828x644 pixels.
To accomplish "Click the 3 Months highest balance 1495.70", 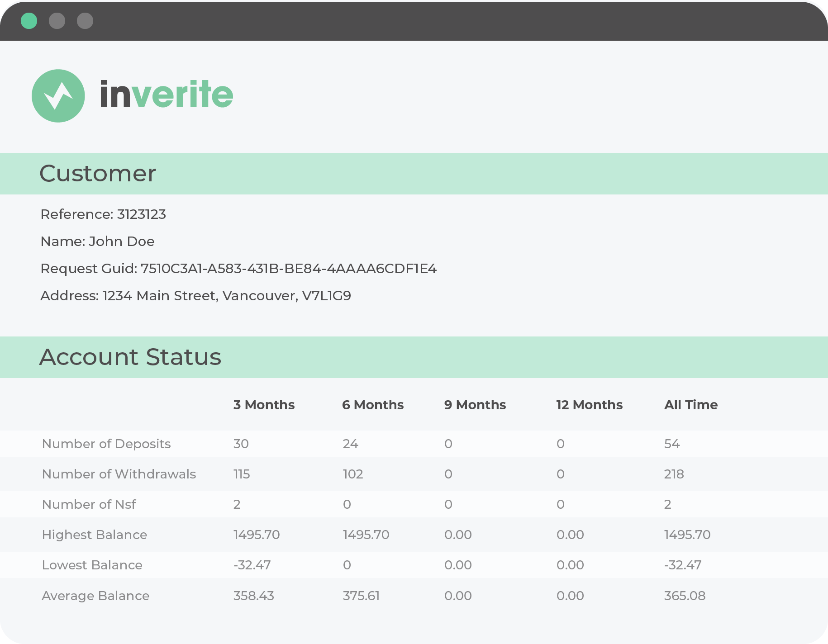I will (x=257, y=535).
